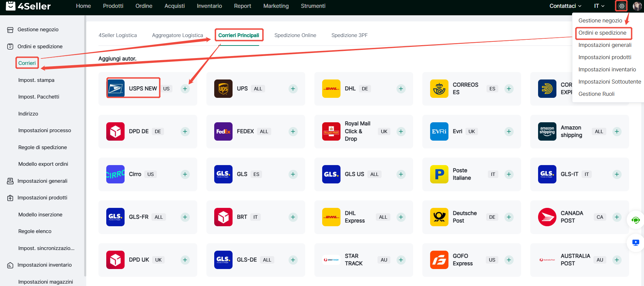Click the settings gear icon in header
The image size is (644, 286).
click(622, 6)
